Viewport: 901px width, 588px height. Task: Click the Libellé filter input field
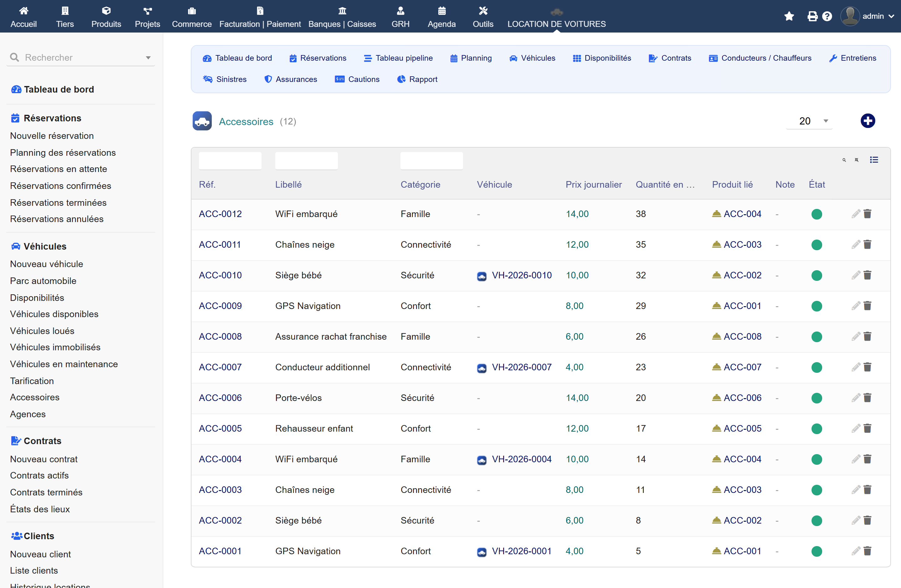306,161
